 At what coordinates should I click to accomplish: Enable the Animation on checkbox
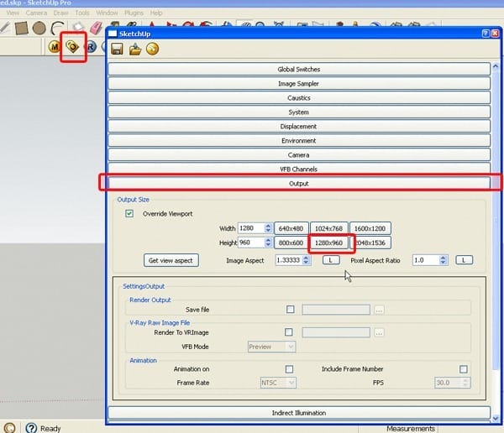tap(289, 369)
